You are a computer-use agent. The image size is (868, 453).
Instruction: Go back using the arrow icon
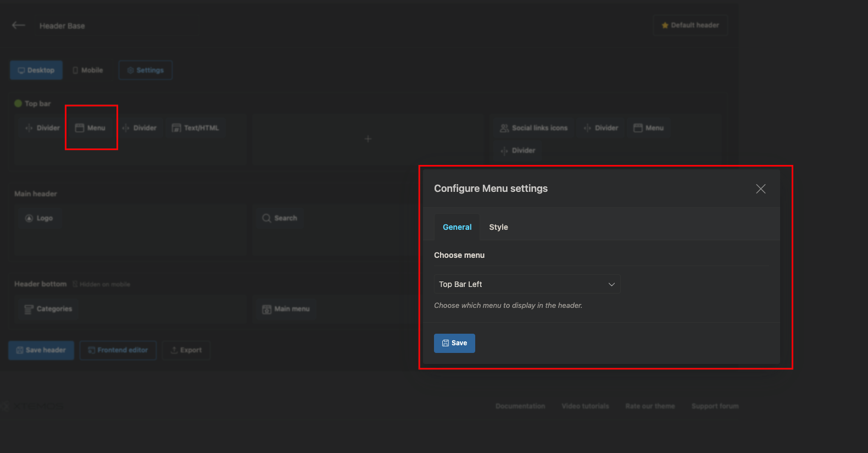pyautogui.click(x=19, y=25)
